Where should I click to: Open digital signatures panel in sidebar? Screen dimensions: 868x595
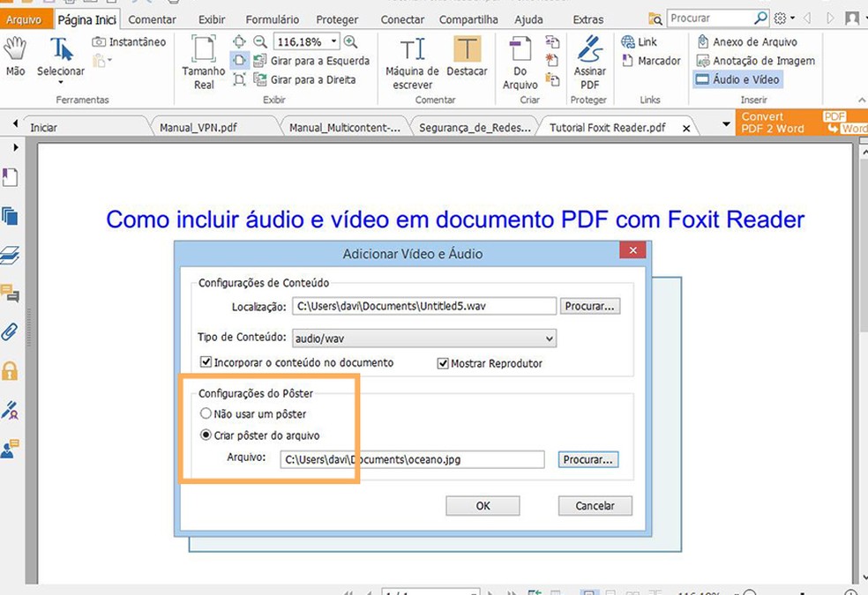(10, 410)
